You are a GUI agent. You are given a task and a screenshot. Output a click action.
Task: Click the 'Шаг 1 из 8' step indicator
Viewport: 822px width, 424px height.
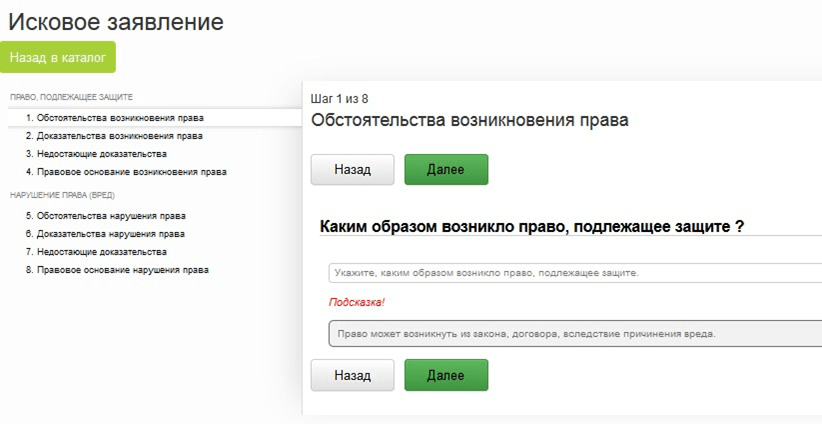(339, 99)
